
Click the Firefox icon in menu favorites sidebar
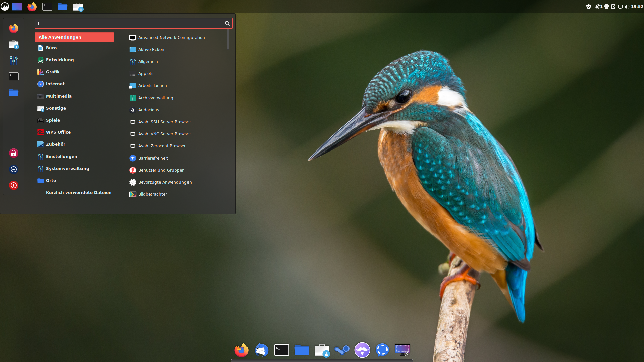click(14, 28)
